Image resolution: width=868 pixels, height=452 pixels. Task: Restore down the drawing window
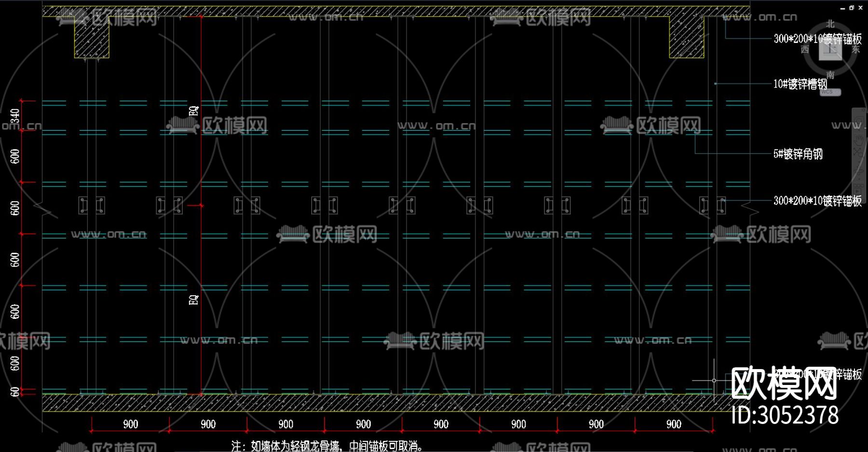pyautogui.click(x=852, y=8)
